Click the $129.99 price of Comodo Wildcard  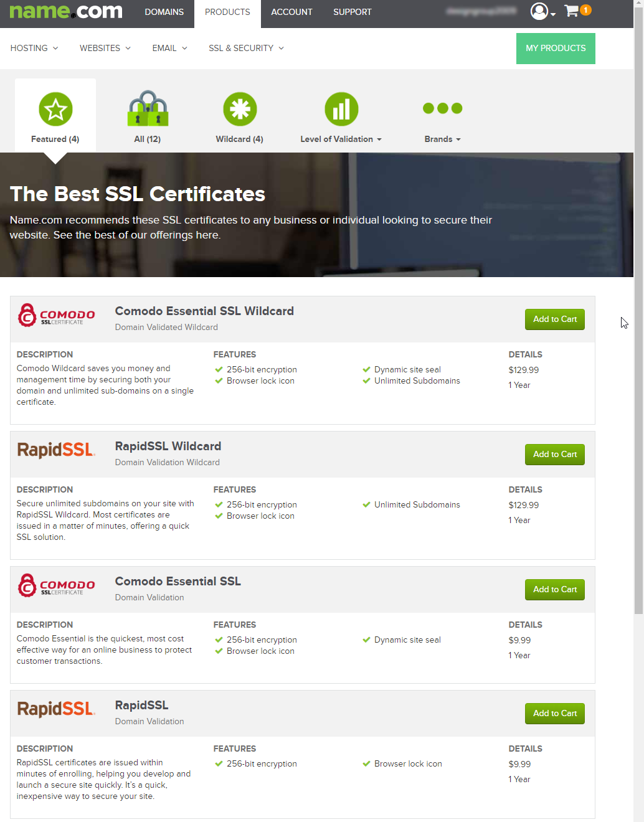524,370
